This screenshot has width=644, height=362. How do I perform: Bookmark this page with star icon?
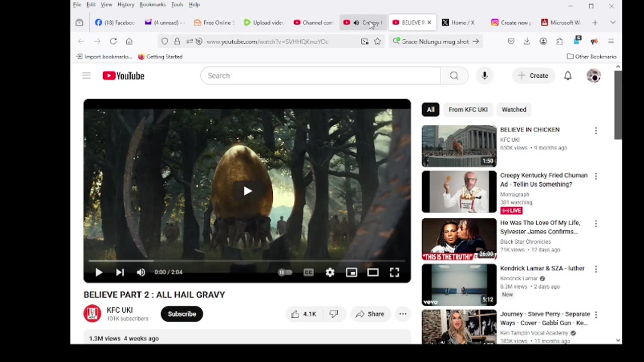pyautogui.click(x=377, y=41)
